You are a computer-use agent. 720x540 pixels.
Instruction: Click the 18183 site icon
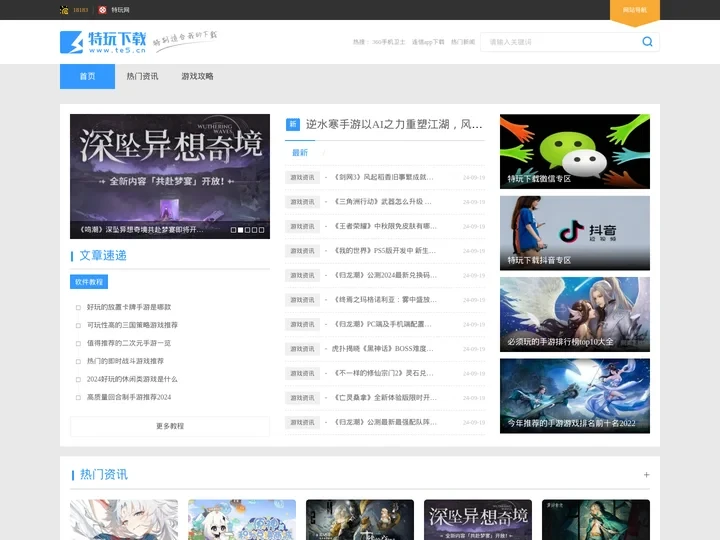64,10
